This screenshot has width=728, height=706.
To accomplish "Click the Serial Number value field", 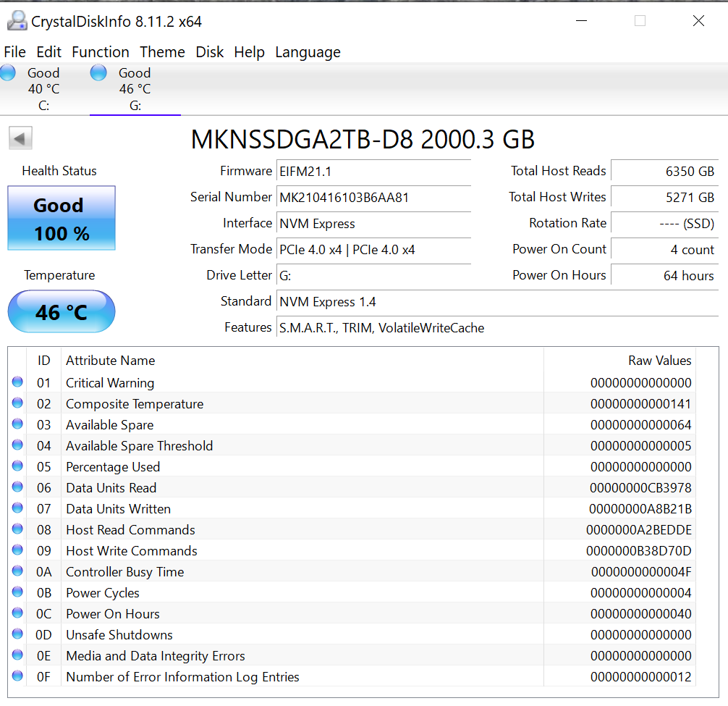I will (x=373, y=197).
